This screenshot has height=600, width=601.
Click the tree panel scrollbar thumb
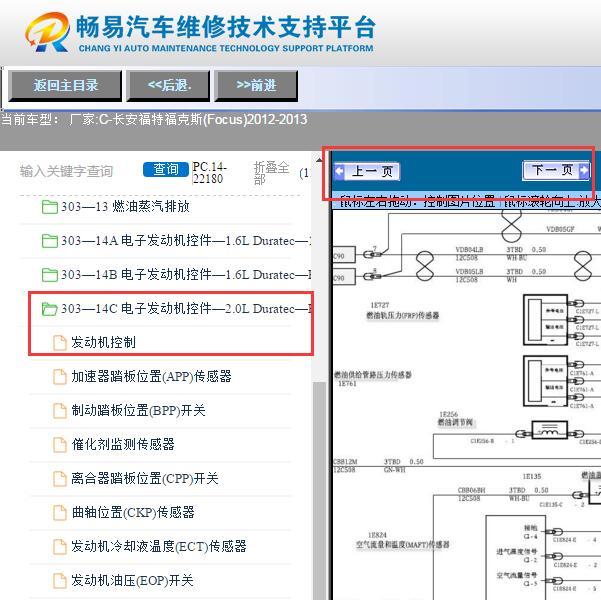click(x=319, y=491)
